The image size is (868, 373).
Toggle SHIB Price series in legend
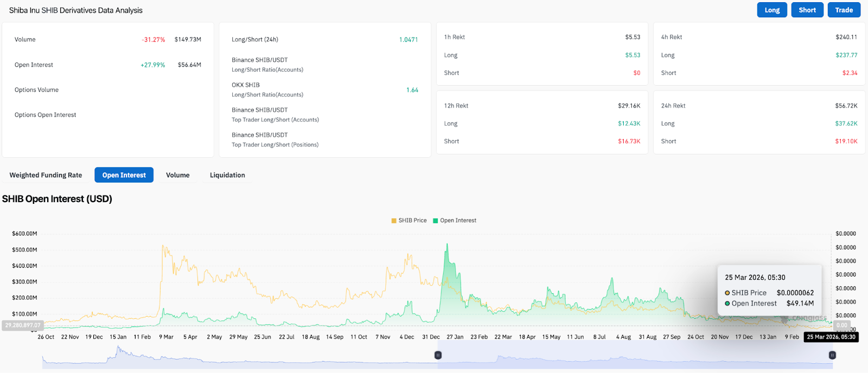tap(412, 221)
